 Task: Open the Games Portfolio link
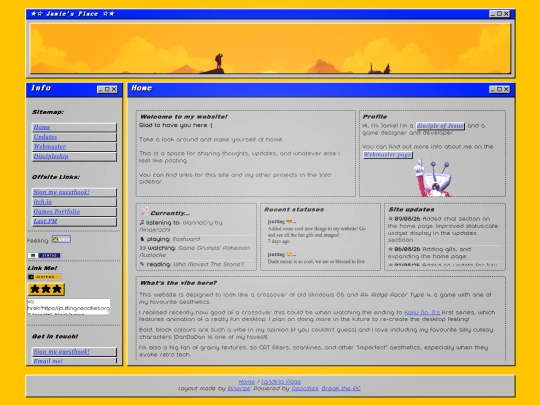point(74,211)
